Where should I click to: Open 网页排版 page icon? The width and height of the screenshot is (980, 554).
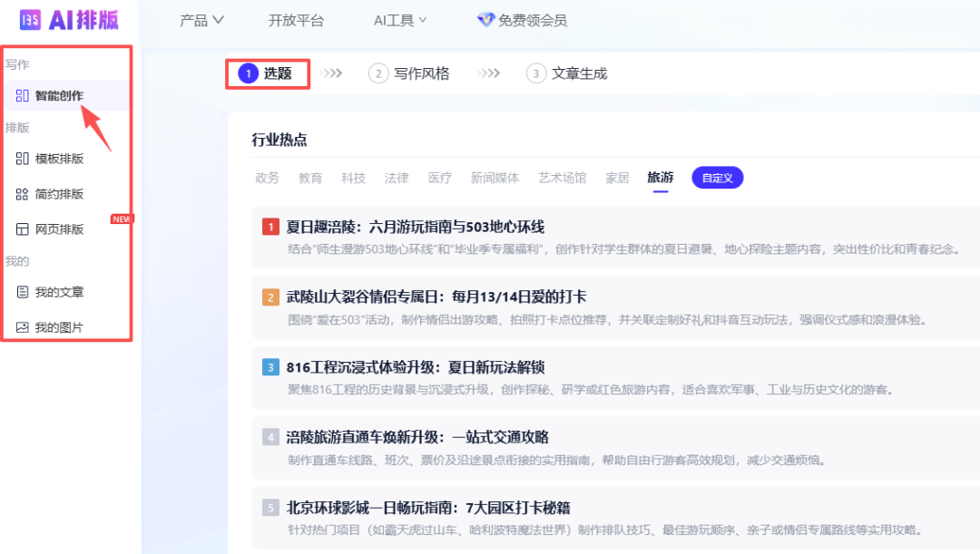[x=22, y=229]
